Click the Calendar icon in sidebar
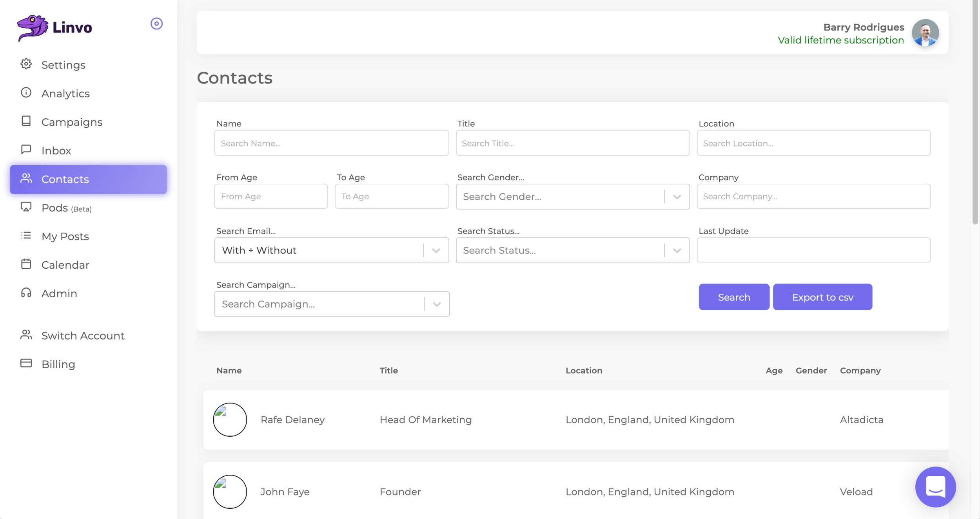Image resolution: width=980 pixels, height=519 pixels. (x=26, y=264)
